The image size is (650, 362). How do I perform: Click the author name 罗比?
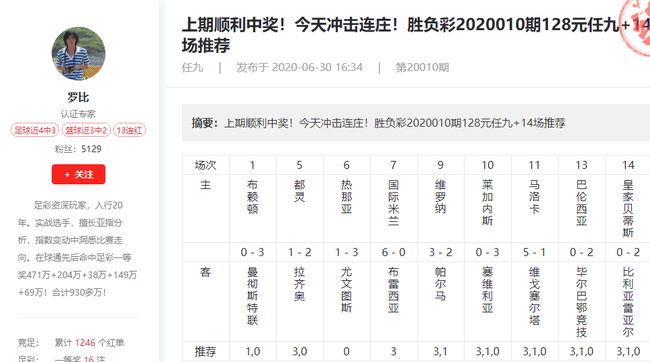[x=78, y=97]
